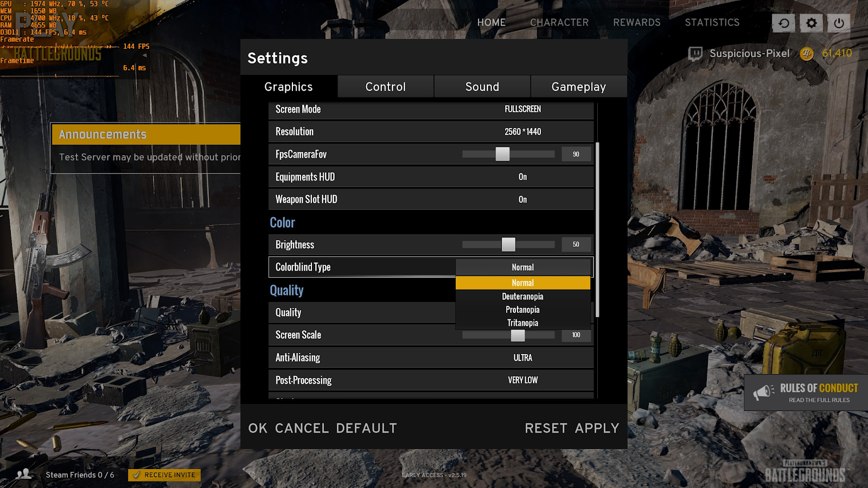Open the CHARACTER menu
Image resolution: width=868 pixels, height=488 pixels.
(559, 22)
